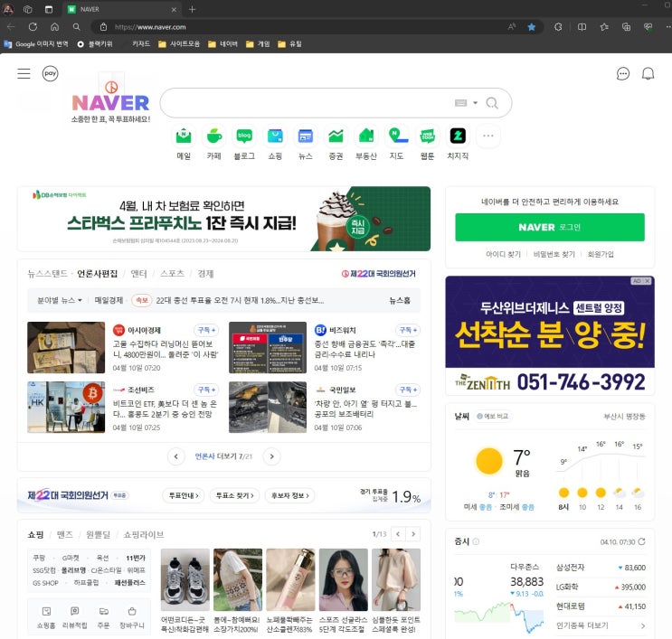Click the 회원가입 link
Viewport: 672px width, 639px height.
[x=601, y=254]
